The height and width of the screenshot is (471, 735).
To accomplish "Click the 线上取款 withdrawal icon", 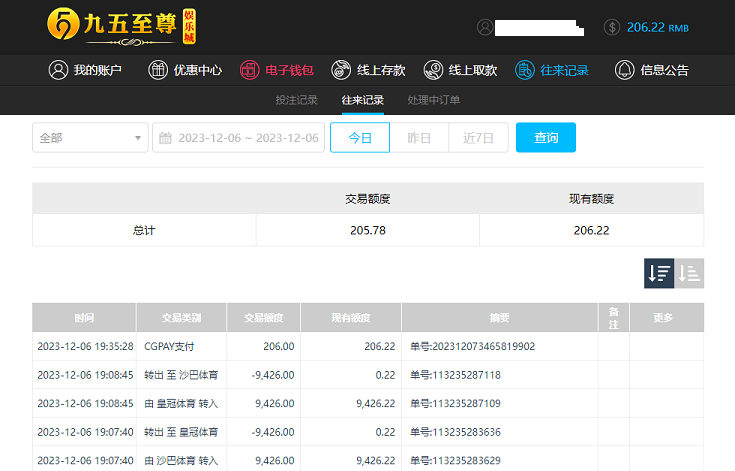I will click(x=433, y=70).
